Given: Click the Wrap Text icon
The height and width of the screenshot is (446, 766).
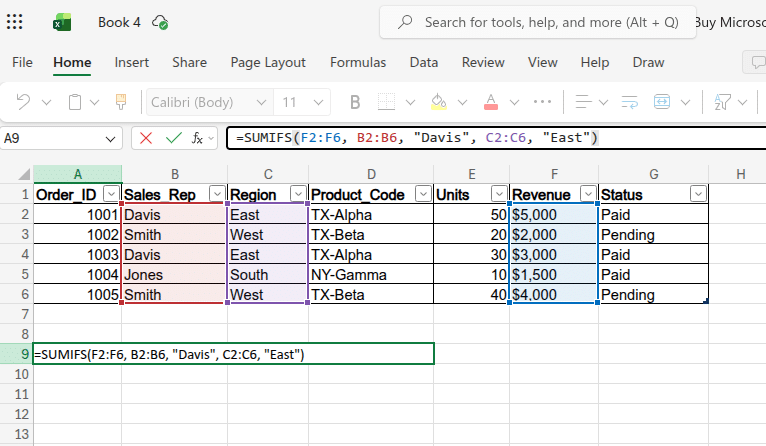Looking at the screenshot, I should tap(630, 102).
